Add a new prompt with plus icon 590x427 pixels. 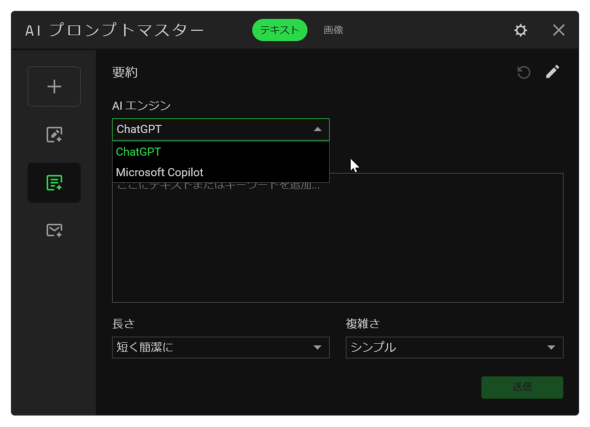click(54, 87)
